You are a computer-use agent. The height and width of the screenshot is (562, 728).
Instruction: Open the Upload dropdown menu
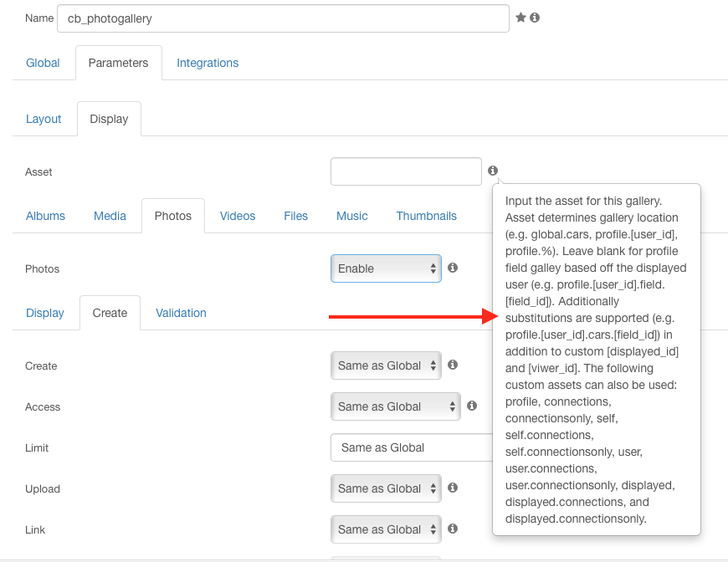click(x=386, y=488)
